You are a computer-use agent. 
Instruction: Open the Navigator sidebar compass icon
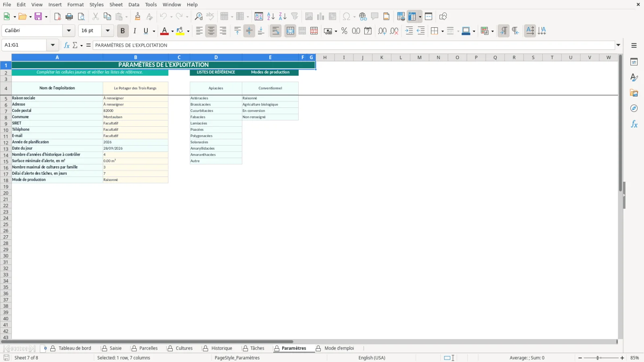click(634, 109)
